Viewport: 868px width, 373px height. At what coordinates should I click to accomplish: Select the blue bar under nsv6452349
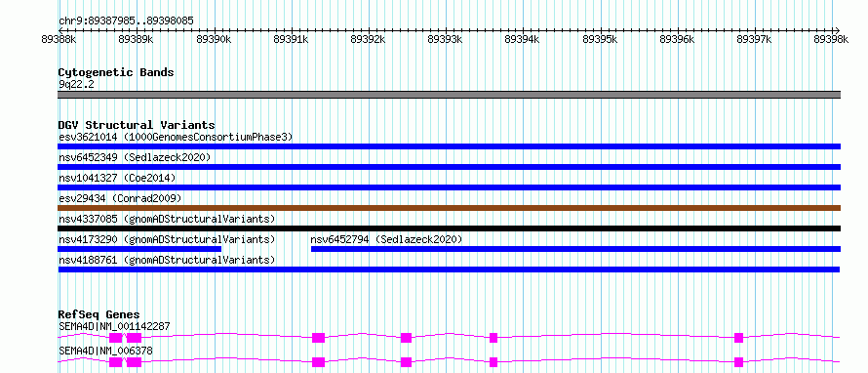449,167
